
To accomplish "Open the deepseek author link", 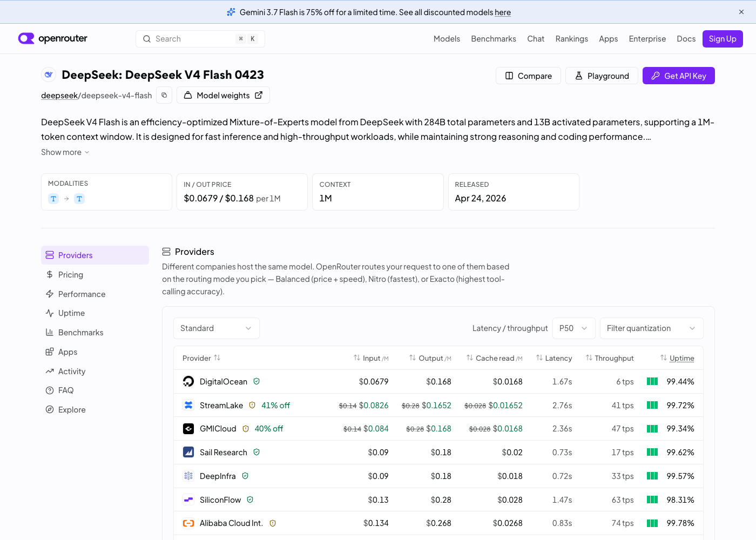I will coord(59,96).
